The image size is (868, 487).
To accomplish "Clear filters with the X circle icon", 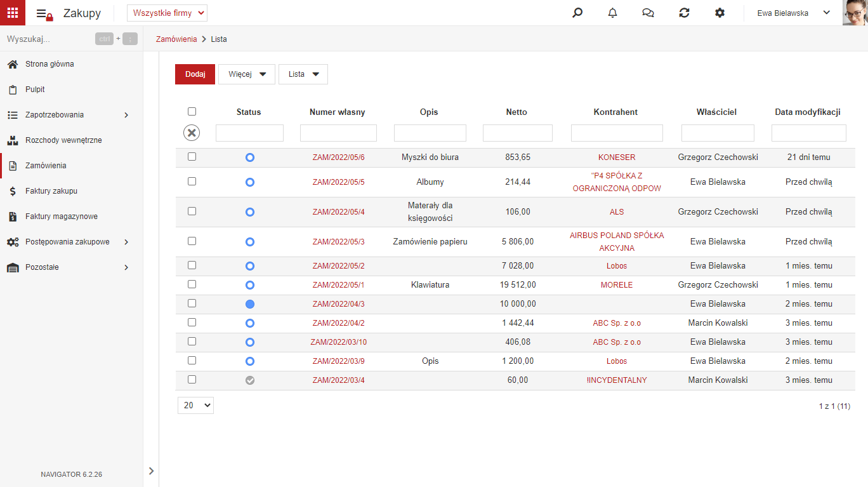I will tap(192, 133).
